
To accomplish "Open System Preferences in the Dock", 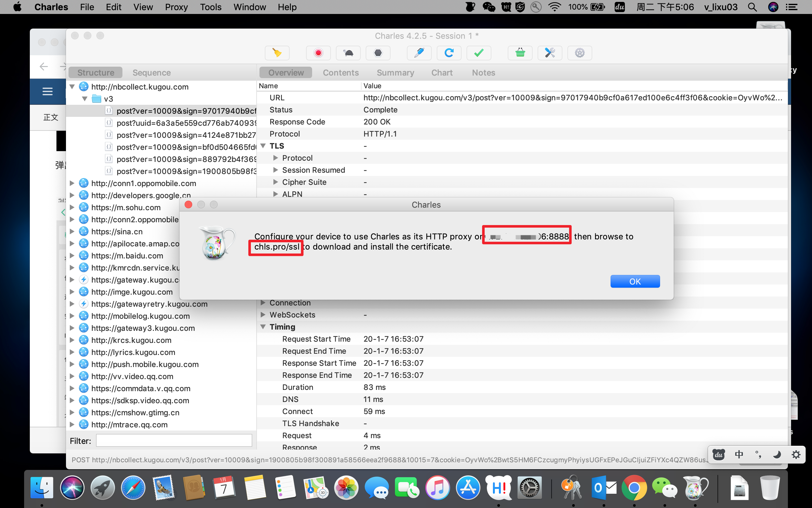I will tap(529, 487).
